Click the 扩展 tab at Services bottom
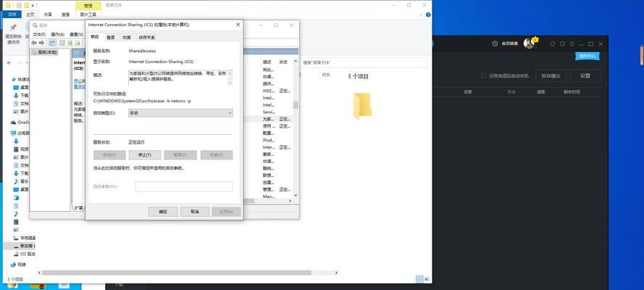The width and height of the screenshot is (644, 290). (78, 208)
